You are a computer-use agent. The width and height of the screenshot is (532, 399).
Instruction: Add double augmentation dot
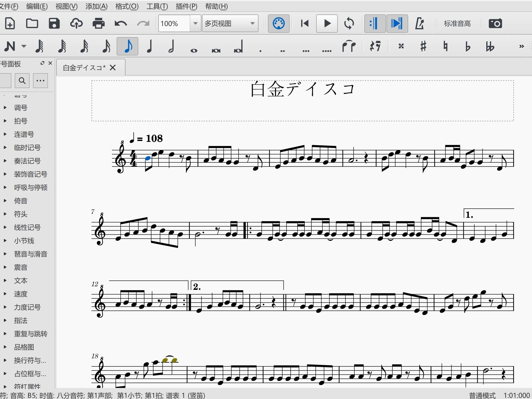pos(283,51)
